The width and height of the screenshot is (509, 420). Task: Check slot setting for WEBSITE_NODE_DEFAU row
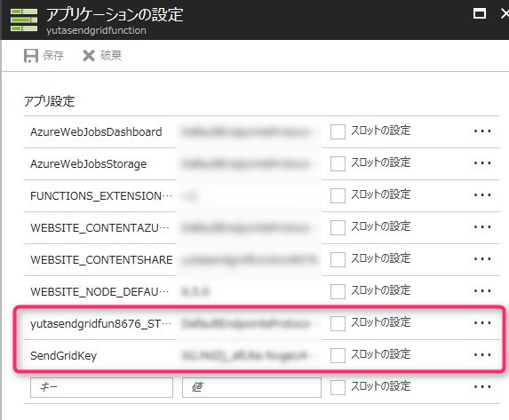tap(338, 291)
